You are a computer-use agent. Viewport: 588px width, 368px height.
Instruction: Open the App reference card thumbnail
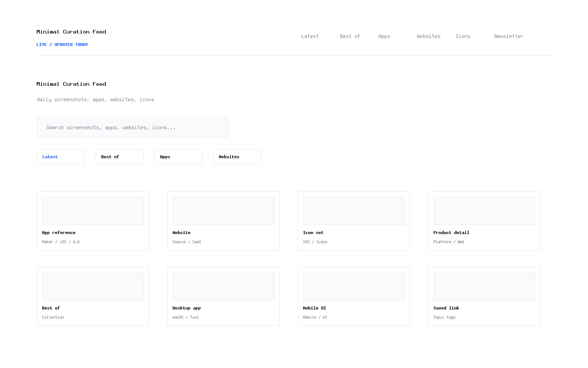click(93, 211)
